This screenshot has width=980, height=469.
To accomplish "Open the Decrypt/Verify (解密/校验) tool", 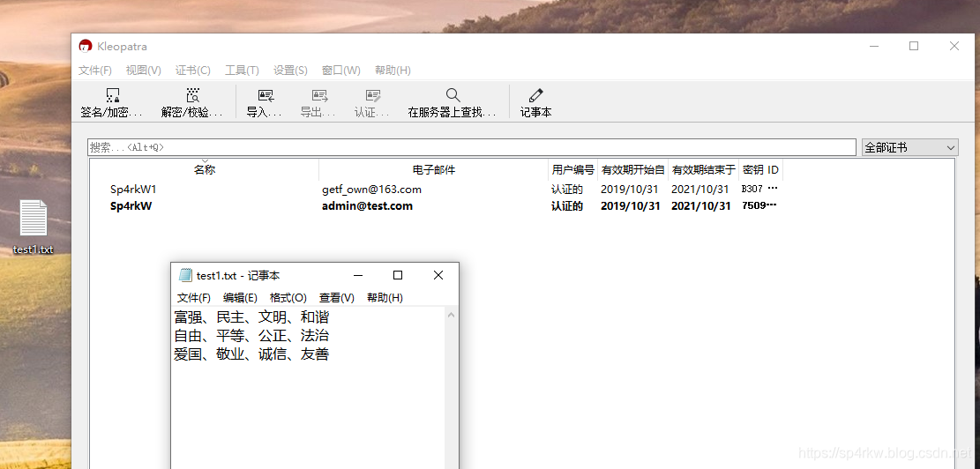I will pyautogui.click(x=192, y=103).
